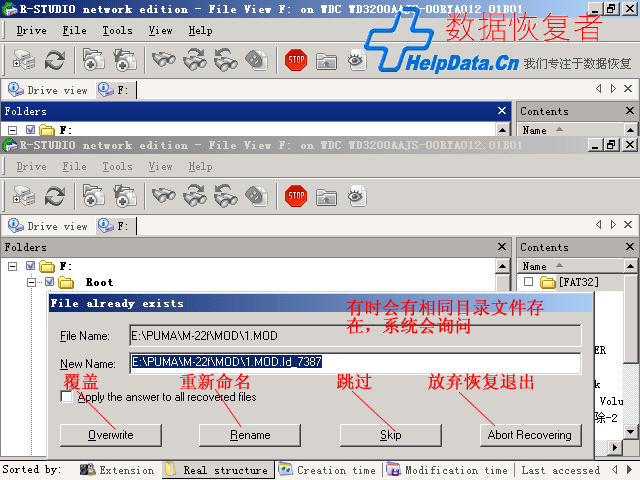Collapse the Root folder tree node
Image resolution: width=640 pixels, height=480 pixels.
[31, 282]
